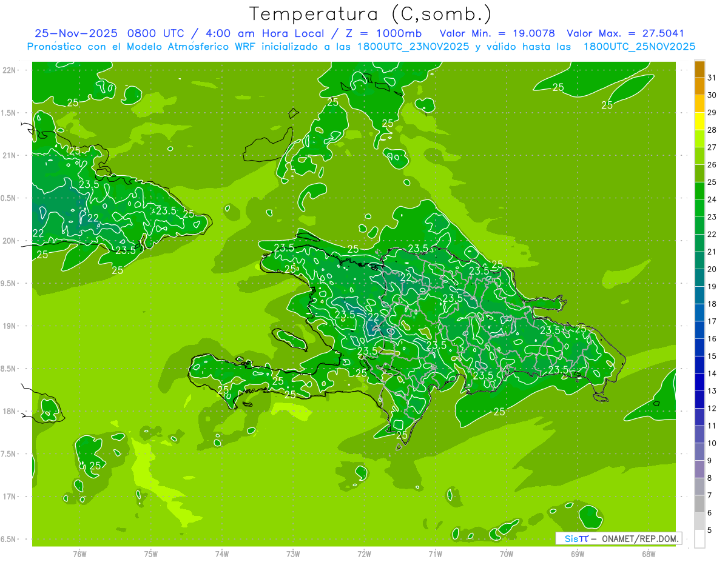Screen dimensions: 728x562
Task: Select the 'Z = 1000mb' pressure level text
Action: pos(382,34)
